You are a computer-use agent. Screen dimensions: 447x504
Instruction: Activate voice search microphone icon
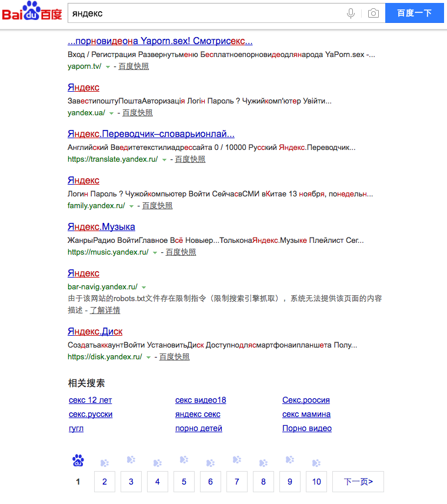point(351,13)
